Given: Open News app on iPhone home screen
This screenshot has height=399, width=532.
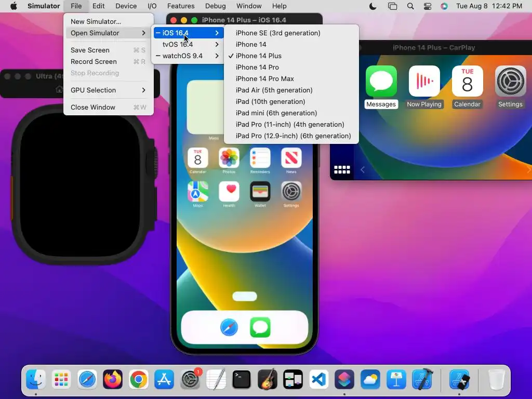Looking at the screenshot, I should pyautogui.click(x=291, y=158).
